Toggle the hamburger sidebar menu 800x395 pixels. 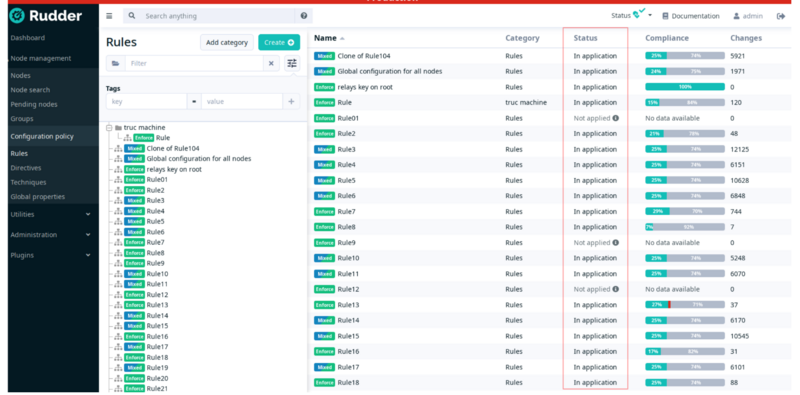(x=109, y=16)
